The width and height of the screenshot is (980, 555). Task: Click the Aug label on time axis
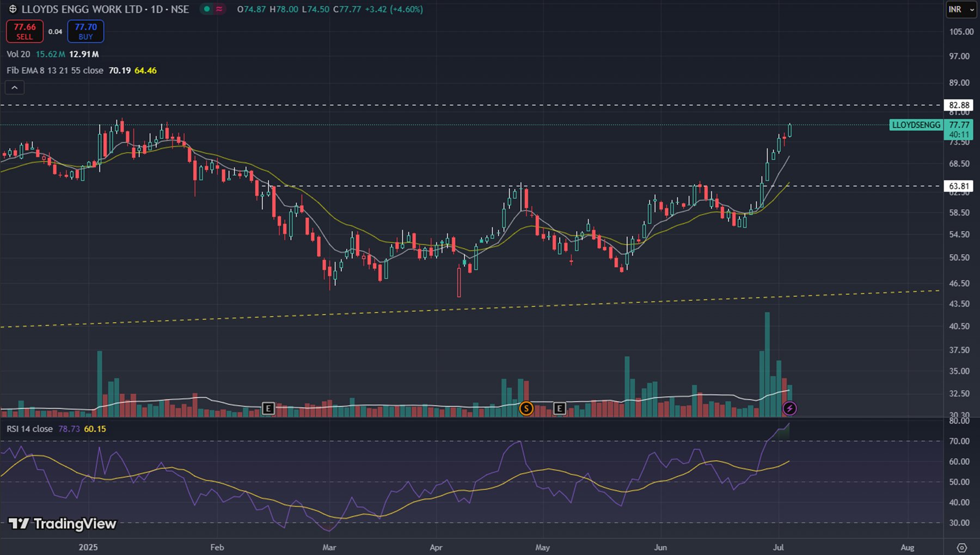pos(907,547)
